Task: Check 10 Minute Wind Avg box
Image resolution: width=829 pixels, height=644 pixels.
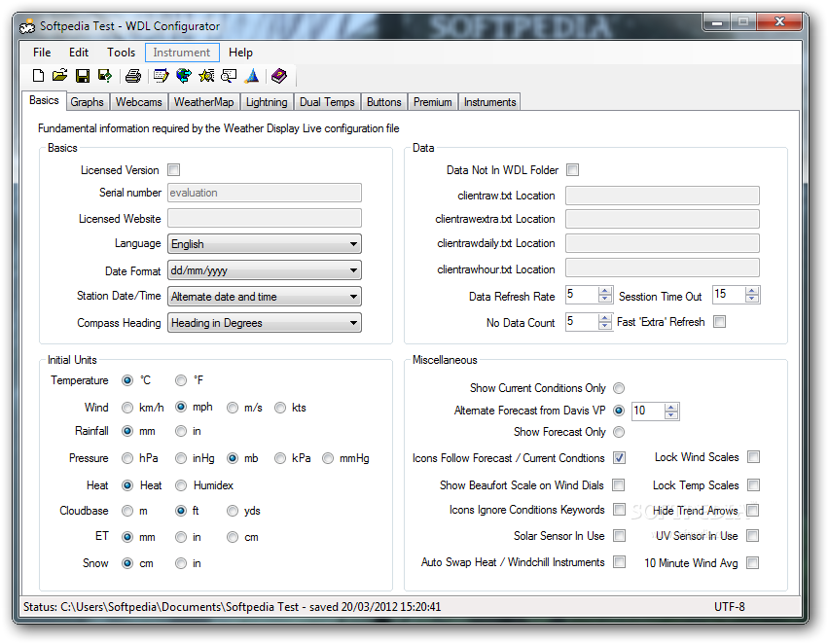Action: [752, 563]
